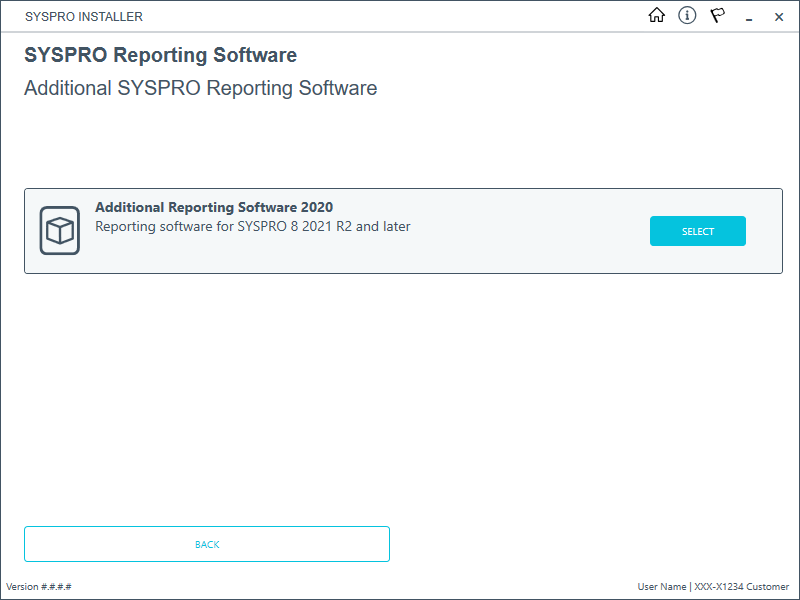Click the User Name label in footer

[x=662, y=587]
